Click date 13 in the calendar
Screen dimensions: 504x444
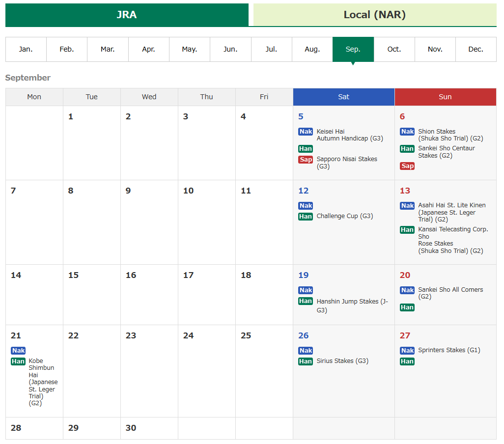point(405,191)
